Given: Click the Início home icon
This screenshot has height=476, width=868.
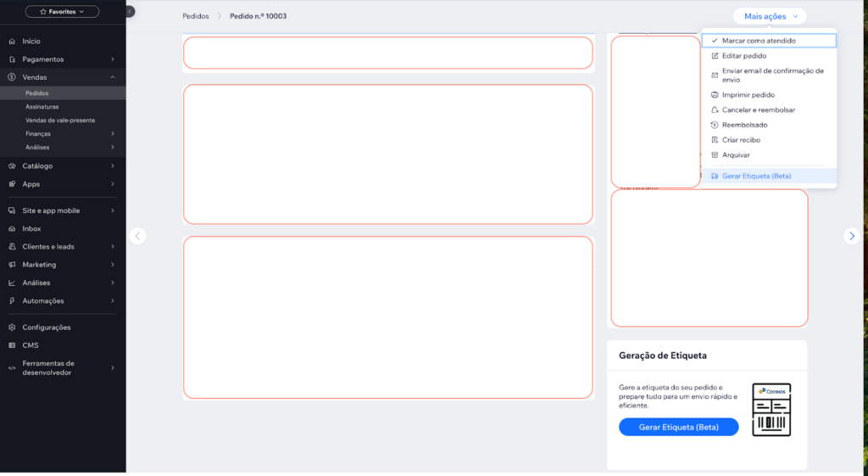Looking at the screenshot, I should pyautogui.click(x=12, y=41).
